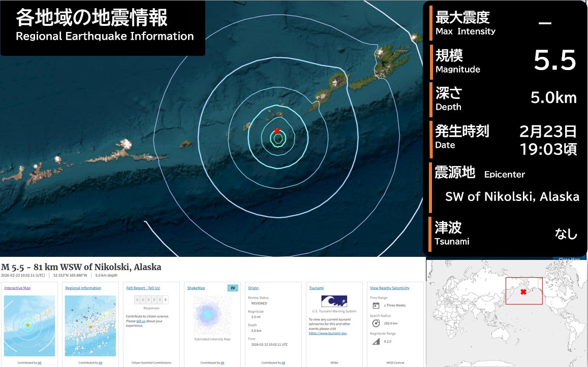Select the red epicenter marker on the map
Image resolution: width=588 pixels, height=367 pixels.
pos(276,130)
